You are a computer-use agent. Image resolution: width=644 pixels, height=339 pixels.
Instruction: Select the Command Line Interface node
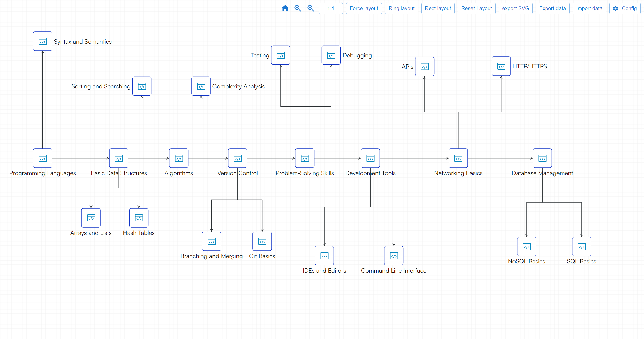[394, 256]
